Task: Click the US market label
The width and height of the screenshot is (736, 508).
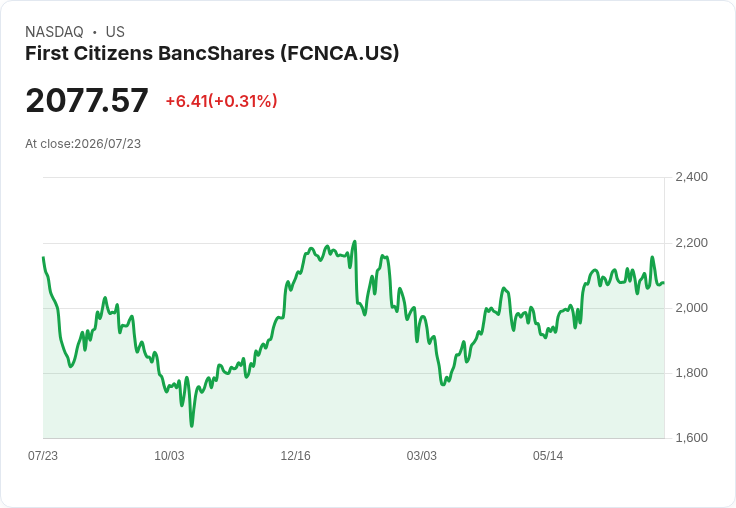Action: click(x=115, y=32)
